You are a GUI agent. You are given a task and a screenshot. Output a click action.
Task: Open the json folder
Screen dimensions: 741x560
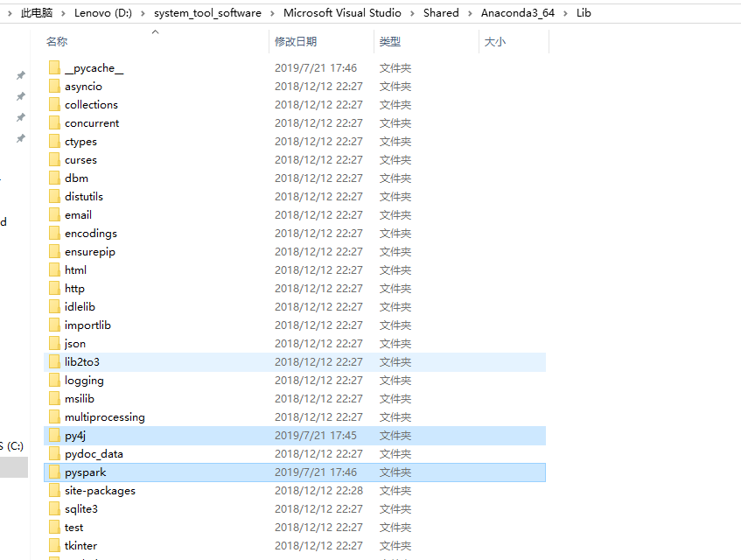pyautogui.click(x=73, y=343)
